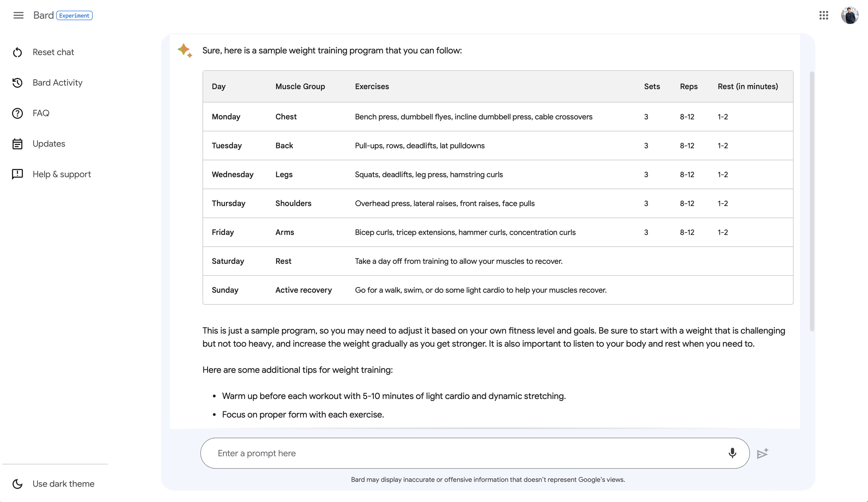This screenshot has width=868, height=502.
Task: Click the Help & support feedback icon
Action: click(x=17, y=174)
